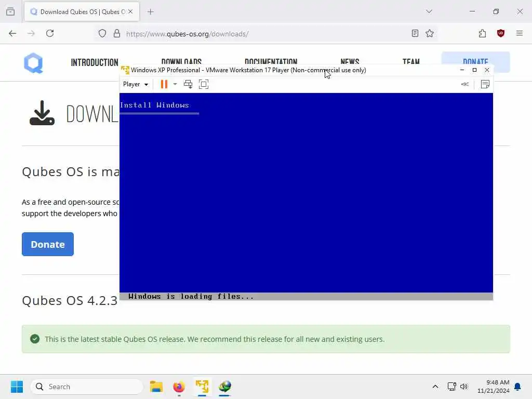532x399 pixels.
Task: Switch to VMware Player taskbar icon
Action: coord(202,387)
